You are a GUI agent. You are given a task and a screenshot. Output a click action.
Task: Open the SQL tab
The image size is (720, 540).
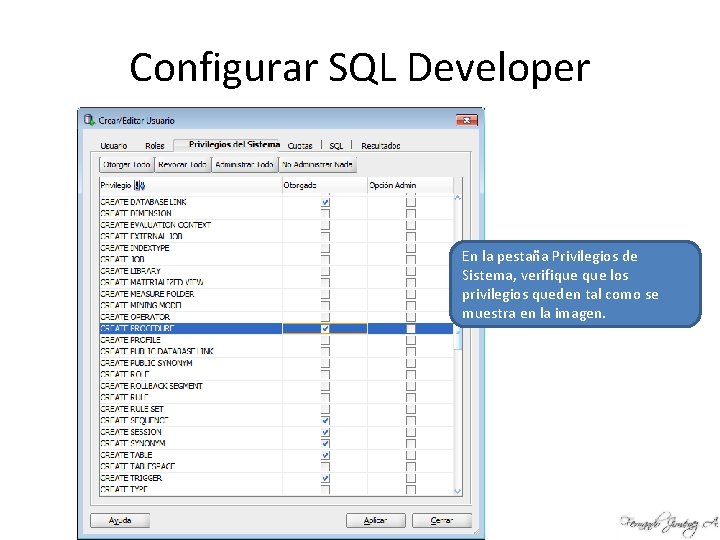336,146
